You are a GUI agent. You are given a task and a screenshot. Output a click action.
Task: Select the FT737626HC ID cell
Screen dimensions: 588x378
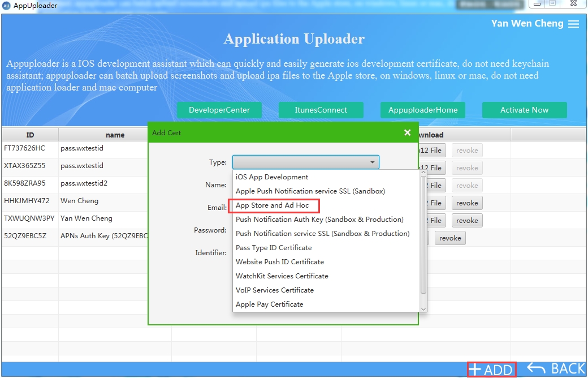pos(30,150)
